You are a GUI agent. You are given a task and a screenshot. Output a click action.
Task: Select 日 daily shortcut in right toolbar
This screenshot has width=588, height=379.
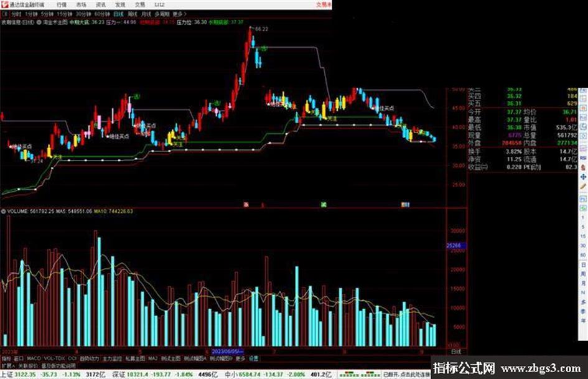click(583, 265)
